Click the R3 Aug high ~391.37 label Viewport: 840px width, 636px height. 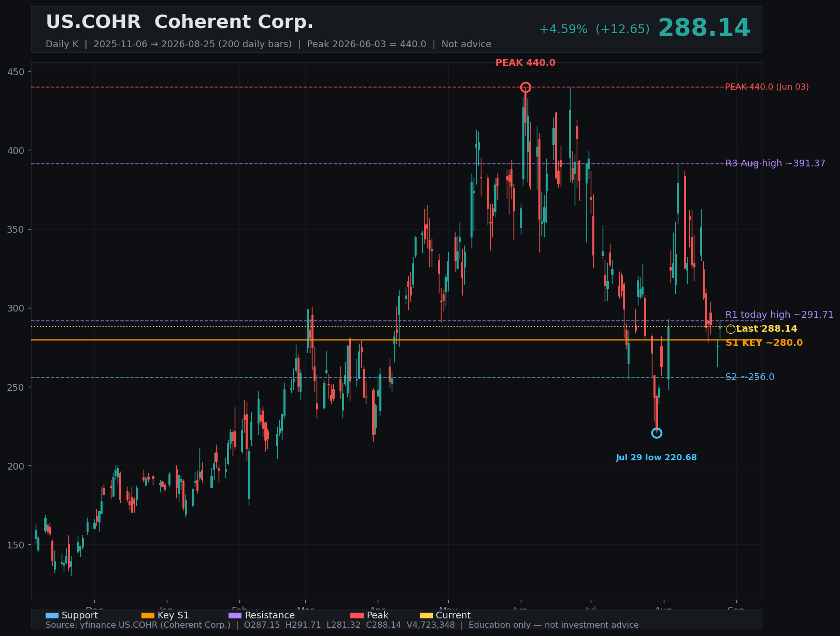[x=775, y=163]
